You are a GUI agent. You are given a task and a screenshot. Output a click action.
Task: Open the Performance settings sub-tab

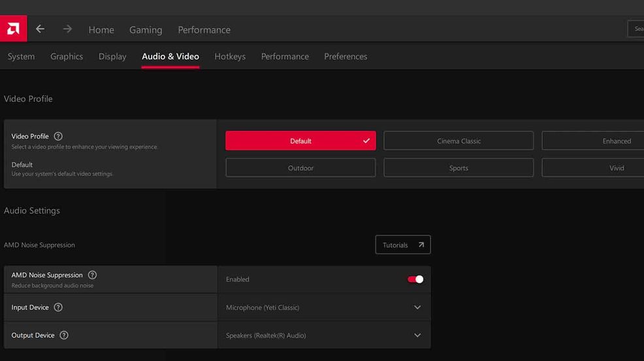pyautogui.click(x=285, y=56)
